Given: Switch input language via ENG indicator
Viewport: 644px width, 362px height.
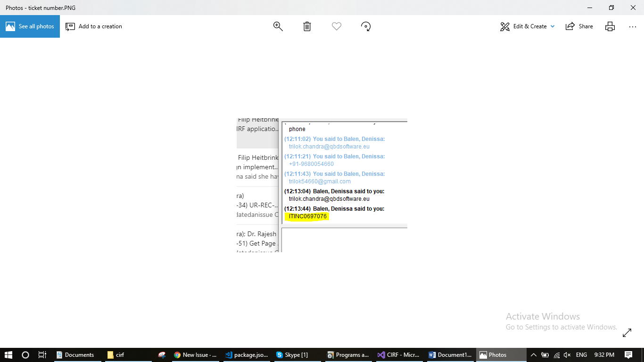Looking at the screenshot, I should (x=581, y=354).
